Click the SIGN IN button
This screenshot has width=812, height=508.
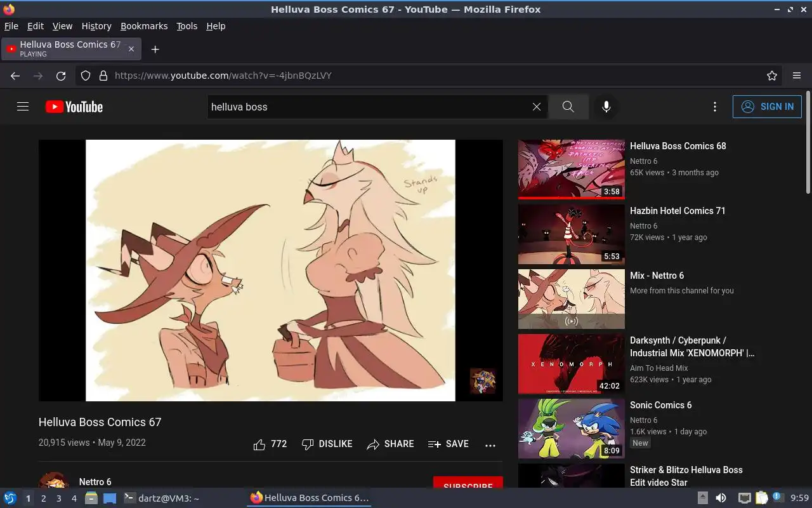[x=767, y=107]
